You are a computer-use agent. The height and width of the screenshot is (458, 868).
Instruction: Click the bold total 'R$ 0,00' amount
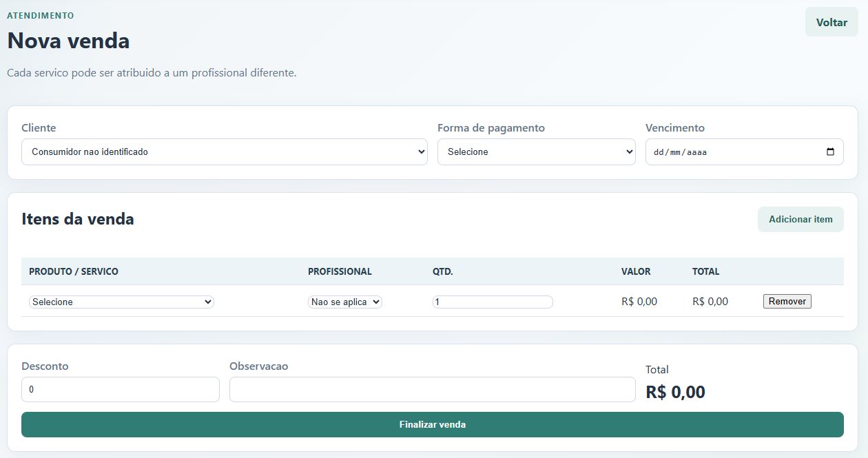tap(675, 392)
